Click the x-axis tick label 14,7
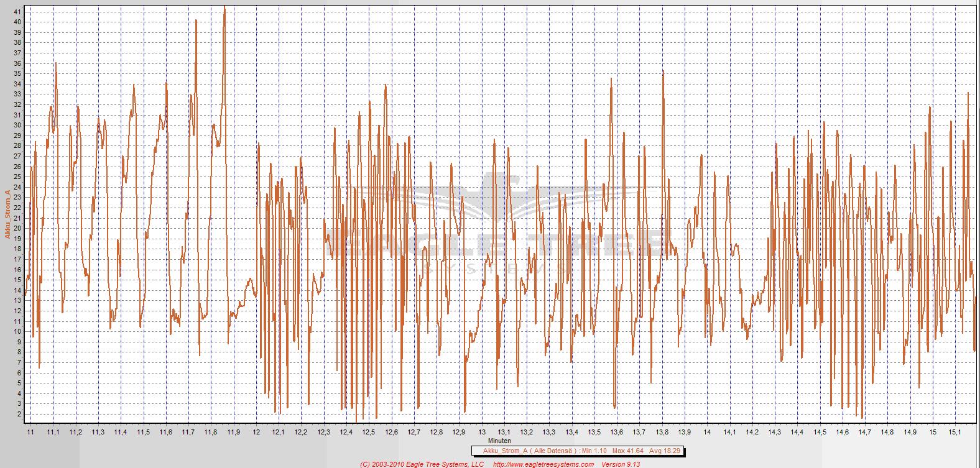 pos(865,432)
